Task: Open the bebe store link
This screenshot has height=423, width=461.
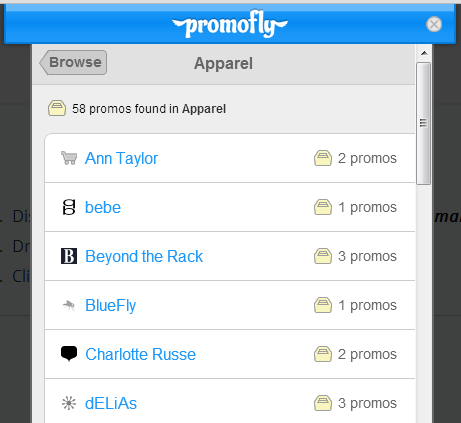Action: 103,207
